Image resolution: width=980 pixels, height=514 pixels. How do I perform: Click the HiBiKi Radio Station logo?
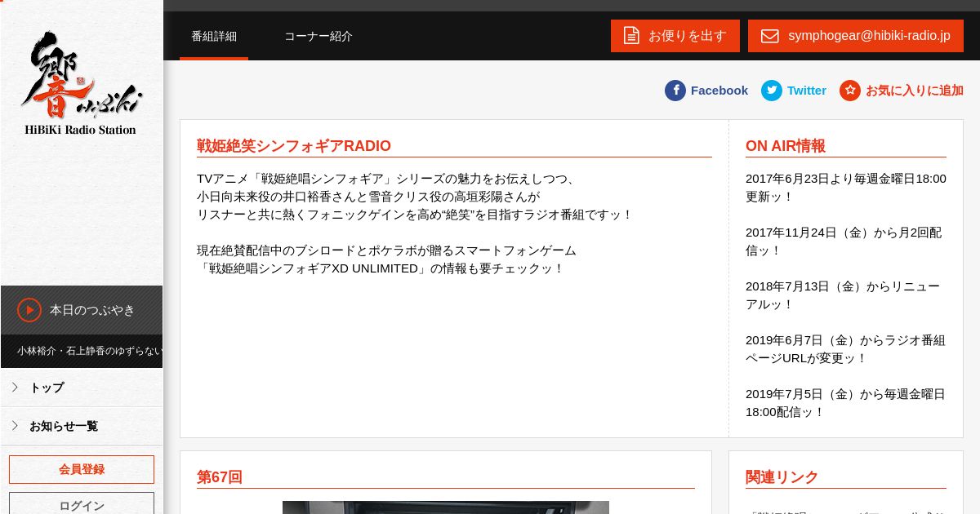point(81,83)
